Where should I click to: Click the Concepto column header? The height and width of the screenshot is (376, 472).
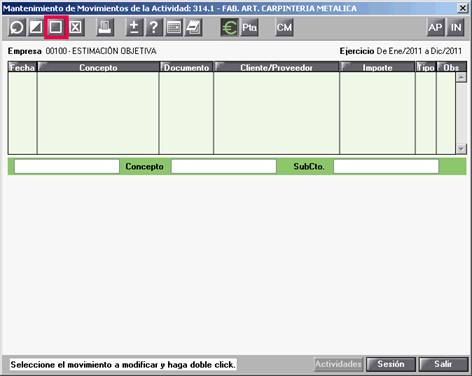click(98, 67)
